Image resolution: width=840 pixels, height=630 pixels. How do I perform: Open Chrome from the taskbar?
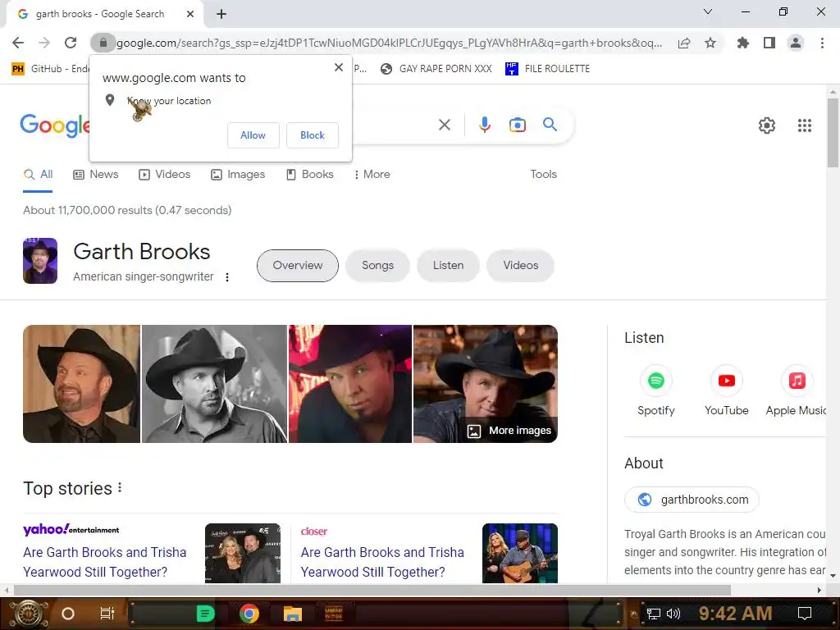point(249,614)
